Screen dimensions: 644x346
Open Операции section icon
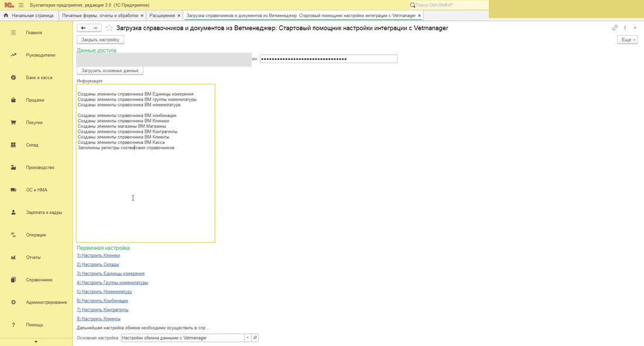13,235
